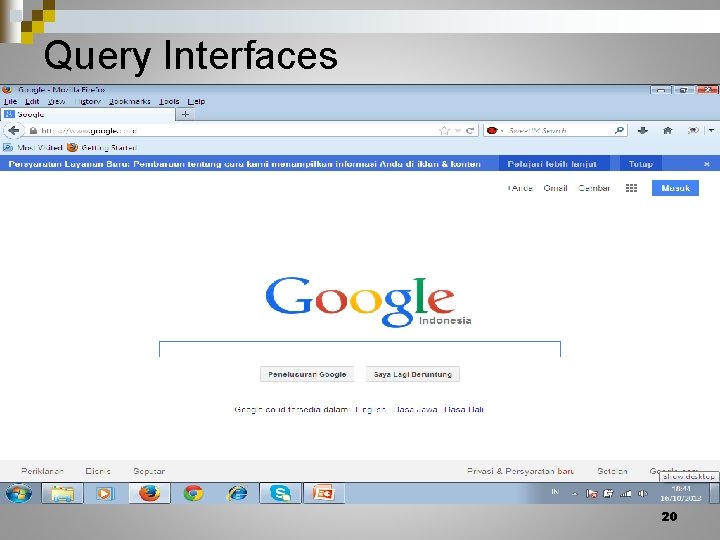Show hidden tray icons arrow
This screenshot has height=540, width=720.
(574, 494)
